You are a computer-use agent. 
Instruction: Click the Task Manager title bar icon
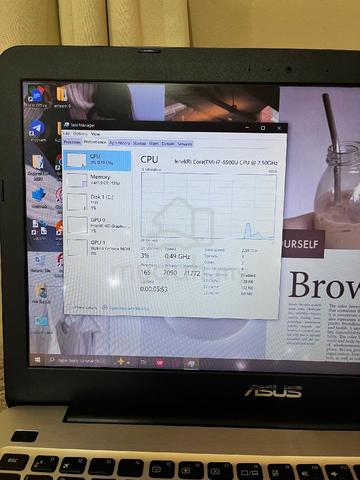tap(66, 125)
